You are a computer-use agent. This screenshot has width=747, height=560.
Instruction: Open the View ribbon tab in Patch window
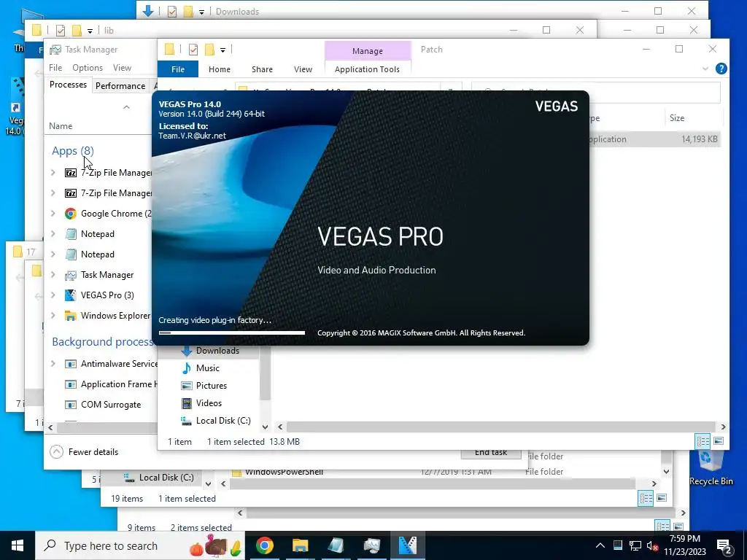(x=303, y=69)
